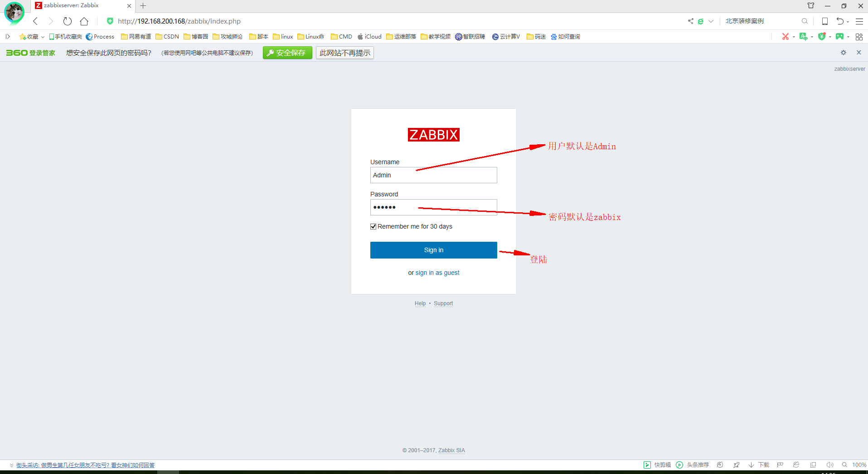868x474 pixels.
Task: Click the browser forward arrow
Action: pos(51,21)
